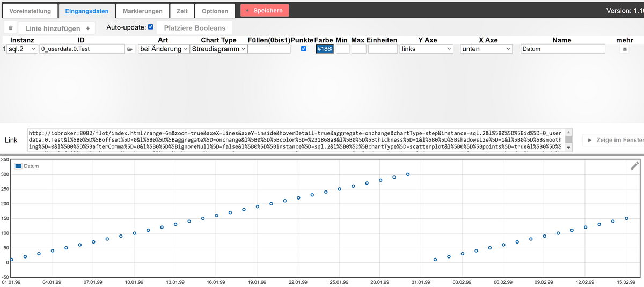This screenshot has width=644, height=287.
Task: Open the X Axe 'unten' dropdown
Action: pyautogui.click(x=487, y=49)
